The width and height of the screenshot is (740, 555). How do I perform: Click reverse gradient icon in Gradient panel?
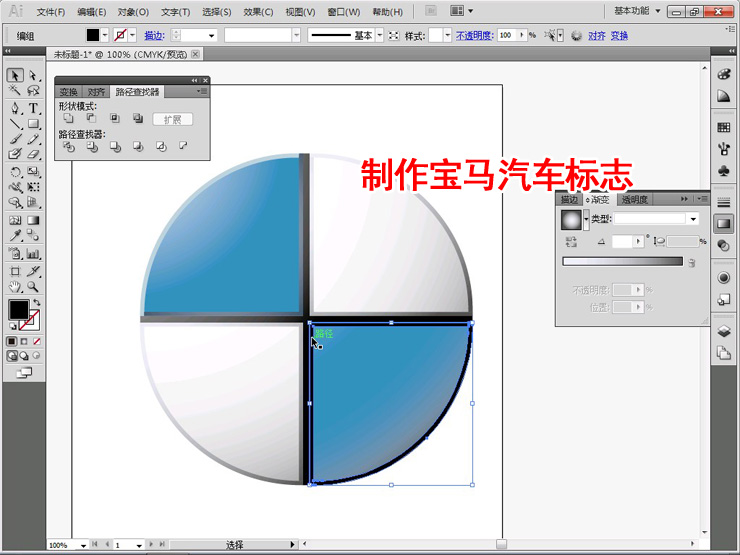click(x=571, y=242)
